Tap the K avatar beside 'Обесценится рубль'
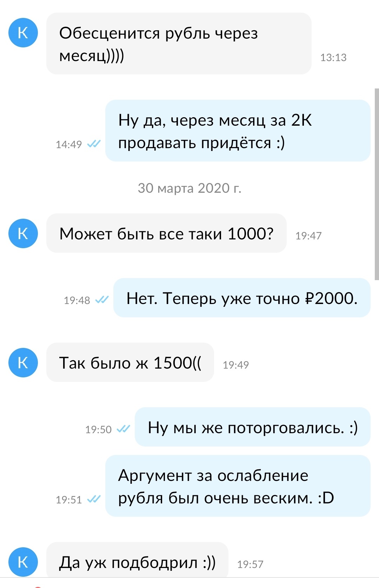 (23, 33)
